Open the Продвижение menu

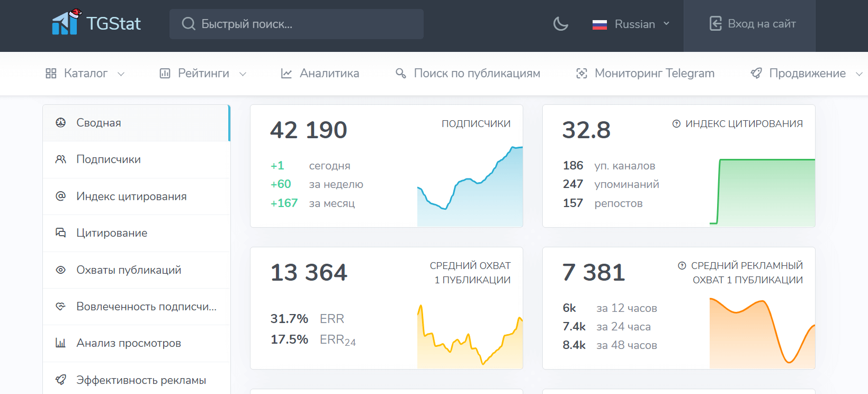(807, 74)
